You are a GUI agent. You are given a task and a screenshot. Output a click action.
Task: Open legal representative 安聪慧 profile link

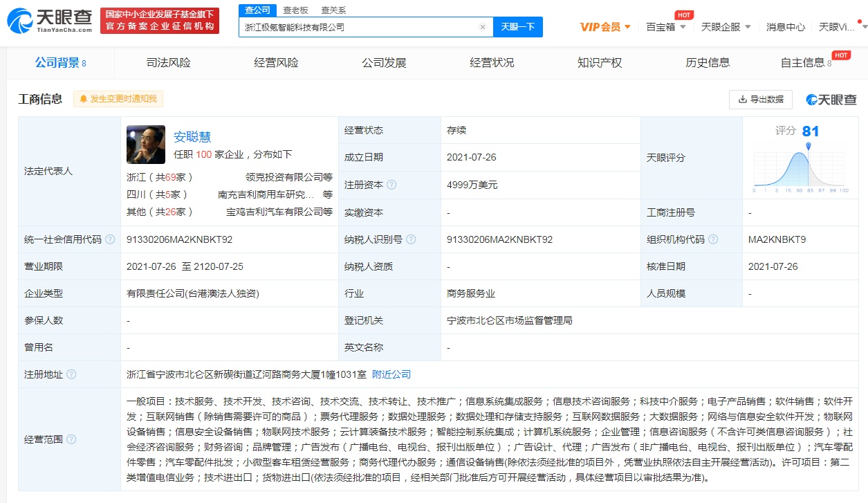tap(192, 136)
